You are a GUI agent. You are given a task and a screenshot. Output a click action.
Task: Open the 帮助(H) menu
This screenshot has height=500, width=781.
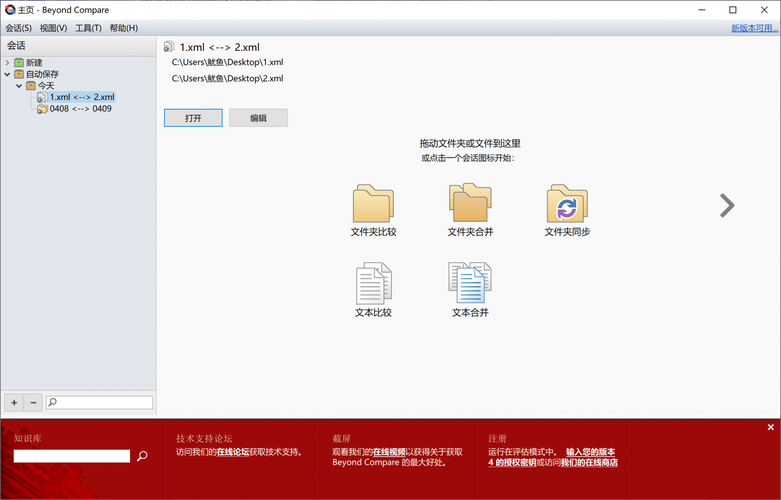point(124,28)
